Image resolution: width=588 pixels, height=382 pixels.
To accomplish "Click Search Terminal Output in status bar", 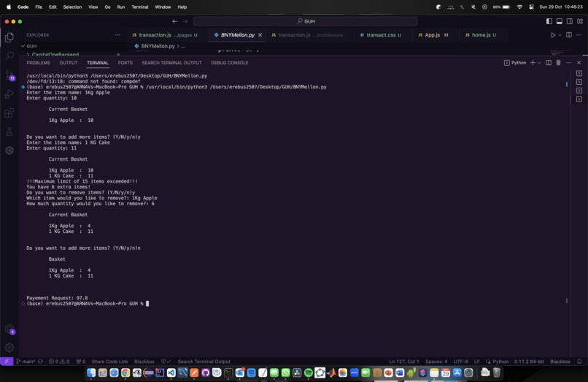I will [204, 362].
